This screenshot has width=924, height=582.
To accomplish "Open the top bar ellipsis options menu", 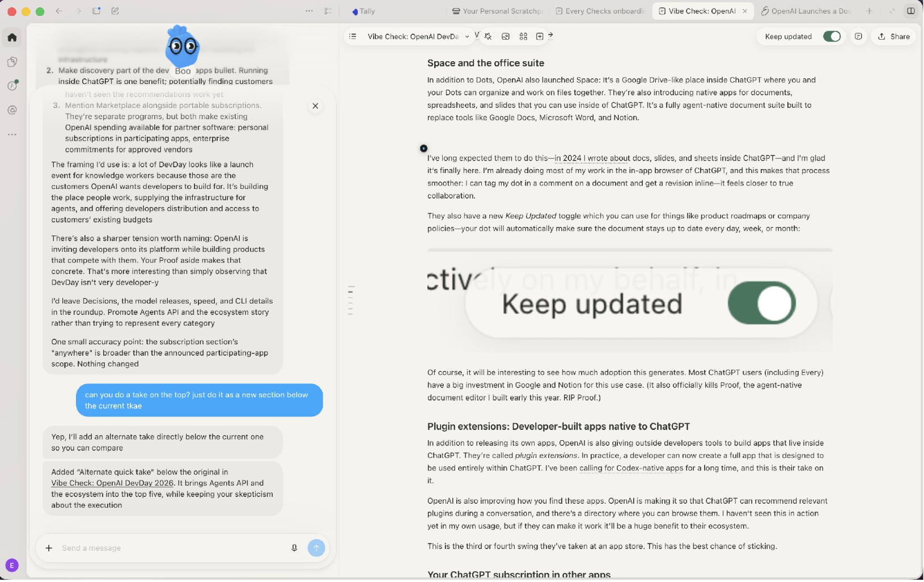I will [x=309, y=11].
